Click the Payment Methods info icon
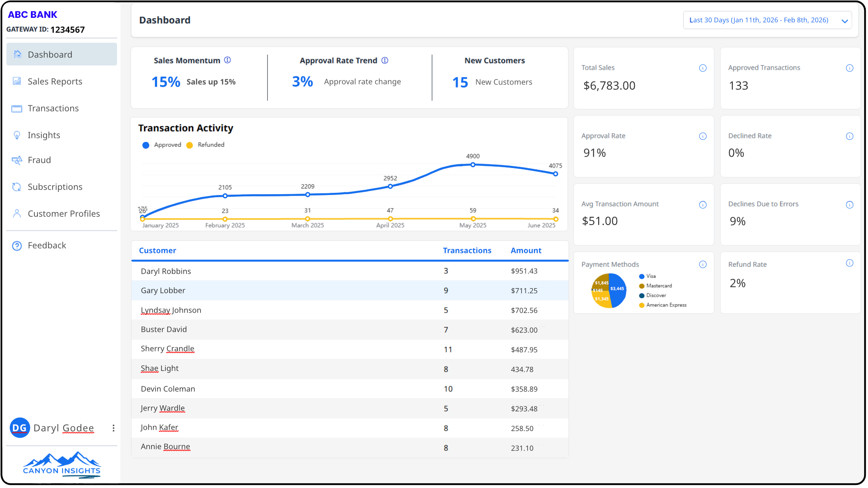This screenshot has height=488, width=868. pyautogui.click(x=703, y=264)
